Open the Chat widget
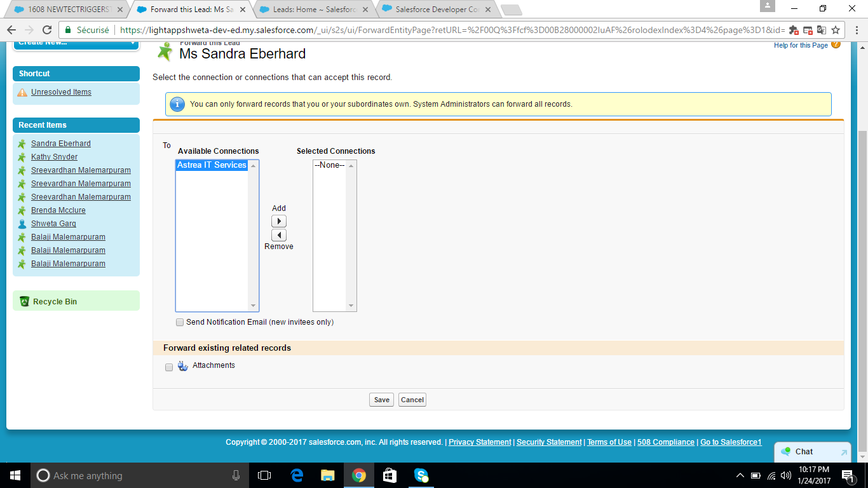868x488 pixels. point(813,452)
